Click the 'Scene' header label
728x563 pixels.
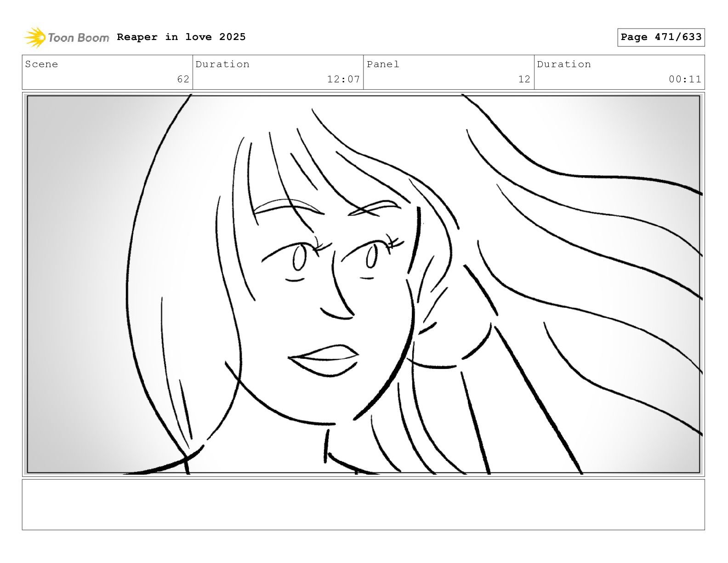pos(41,64)
